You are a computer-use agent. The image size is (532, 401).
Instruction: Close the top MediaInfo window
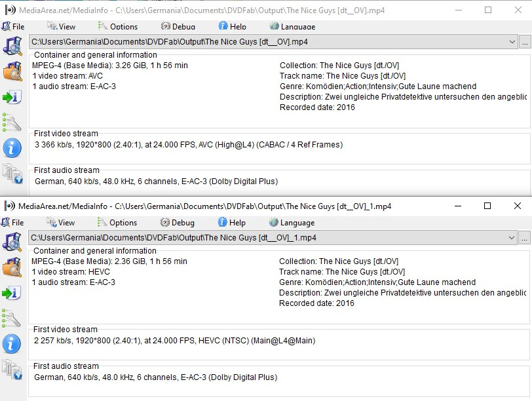[518, 10]
